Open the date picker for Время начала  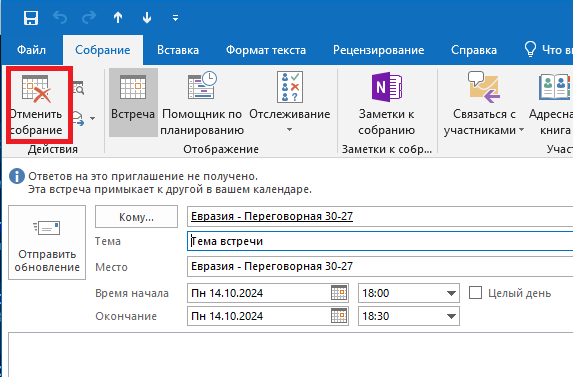pyautogui.click(x=339, y=293)
